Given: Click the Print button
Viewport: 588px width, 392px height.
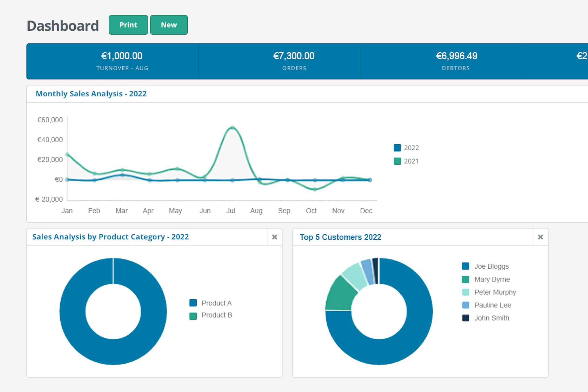Looking at the screenshot, I should 128,25.
